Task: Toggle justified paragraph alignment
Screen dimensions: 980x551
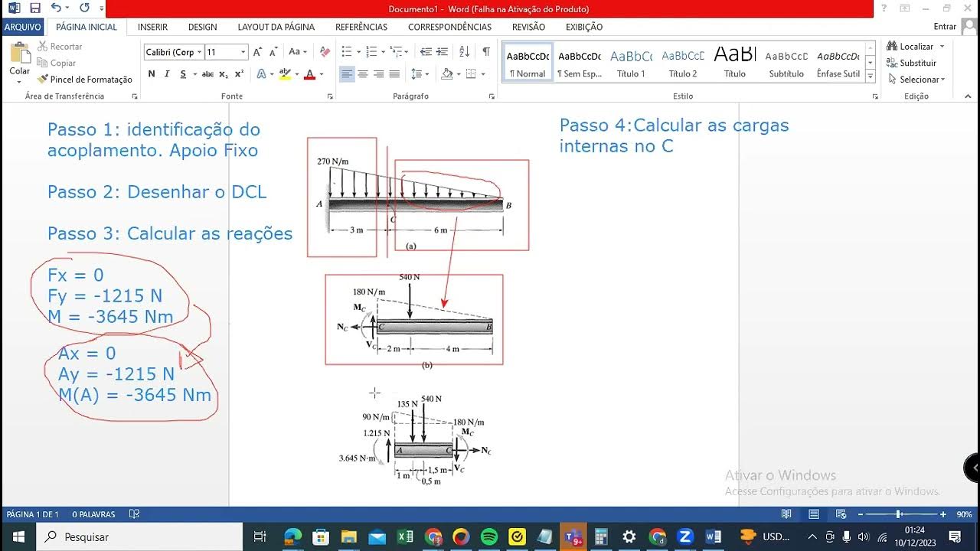Action: point(394,73)
